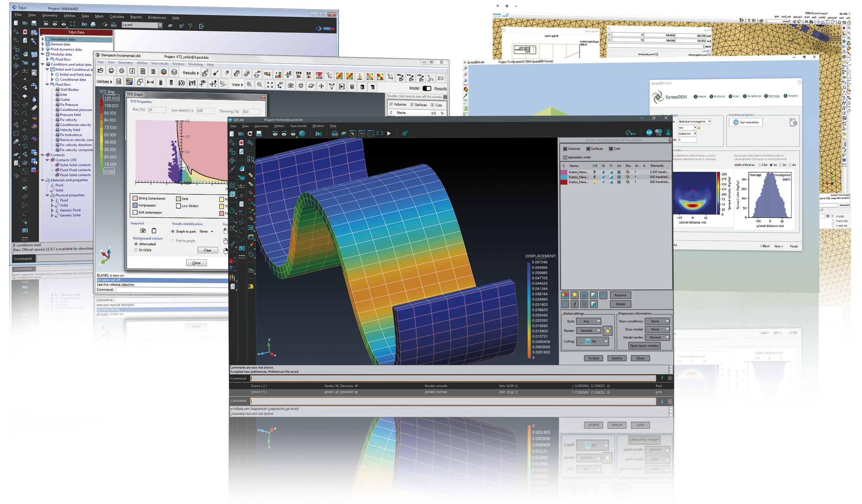Click the camera icon in Stampack View toolbar
Viewport: 862px width, 504px height.
pos(291,86)
